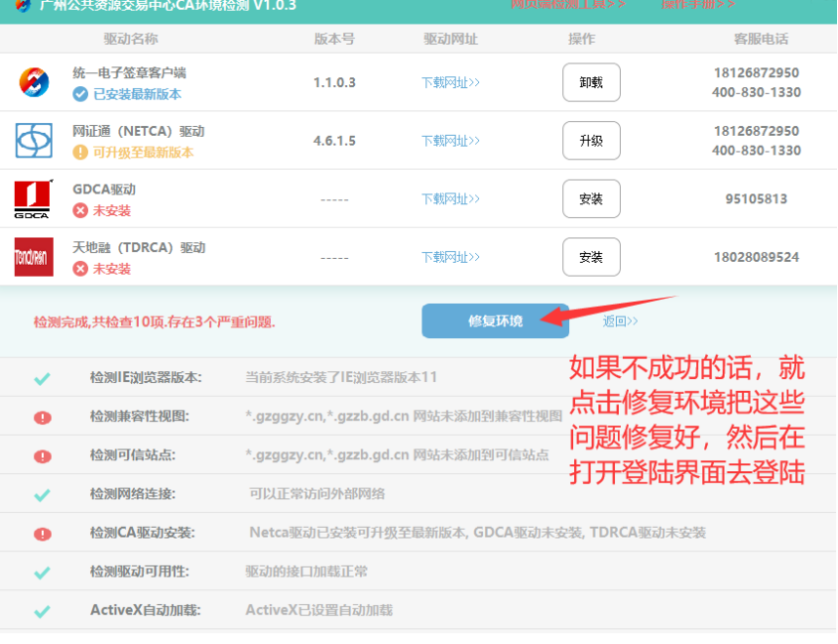
Task: Click the red error icon beside 检测CA驱动安装
Action: pos(42,534)
